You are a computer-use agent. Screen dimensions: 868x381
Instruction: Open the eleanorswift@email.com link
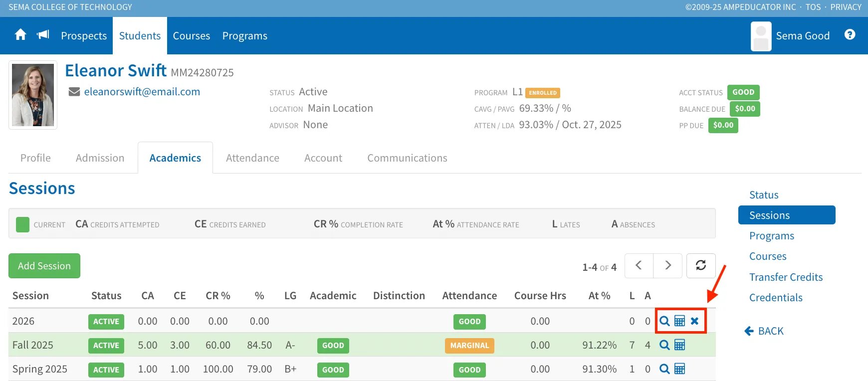(142, 92)
